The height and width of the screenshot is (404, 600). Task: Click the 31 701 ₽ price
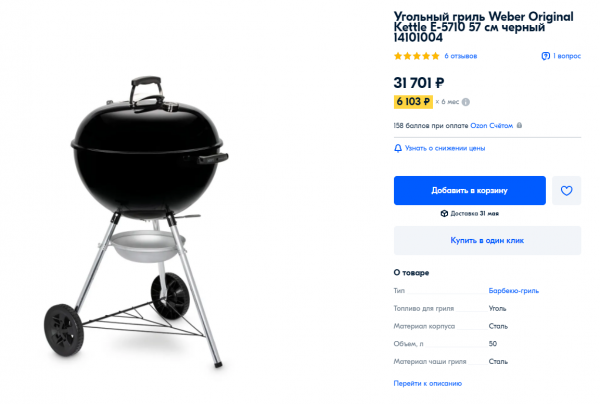click(419, 83)
